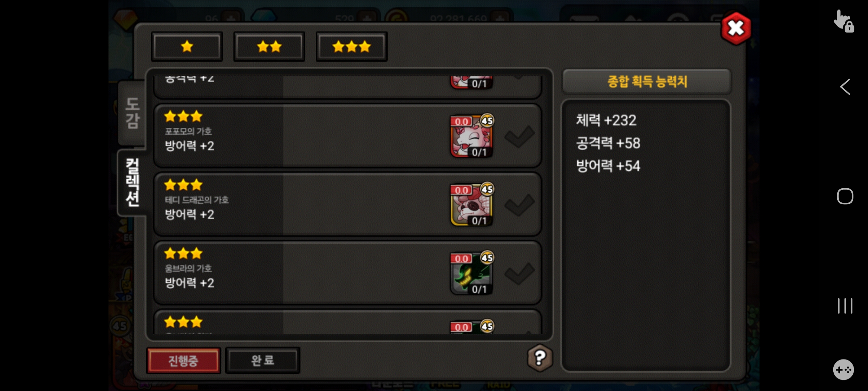Select the three-star filter tab

[352, 47]
